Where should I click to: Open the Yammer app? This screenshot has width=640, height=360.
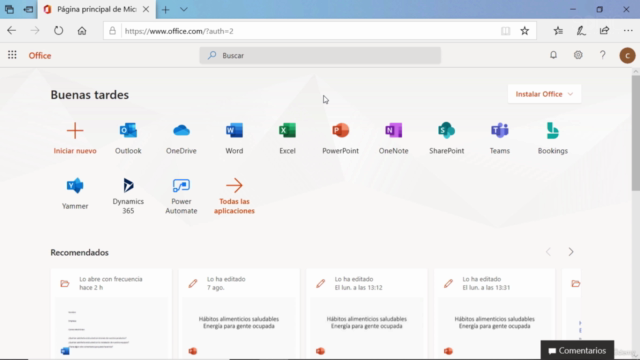pyautogui.click(x=75, y=193)
